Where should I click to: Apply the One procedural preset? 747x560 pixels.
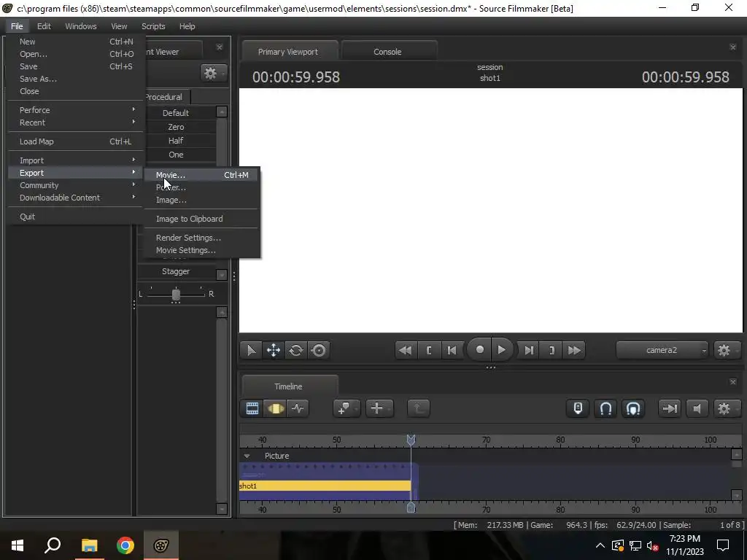point(176,155)
